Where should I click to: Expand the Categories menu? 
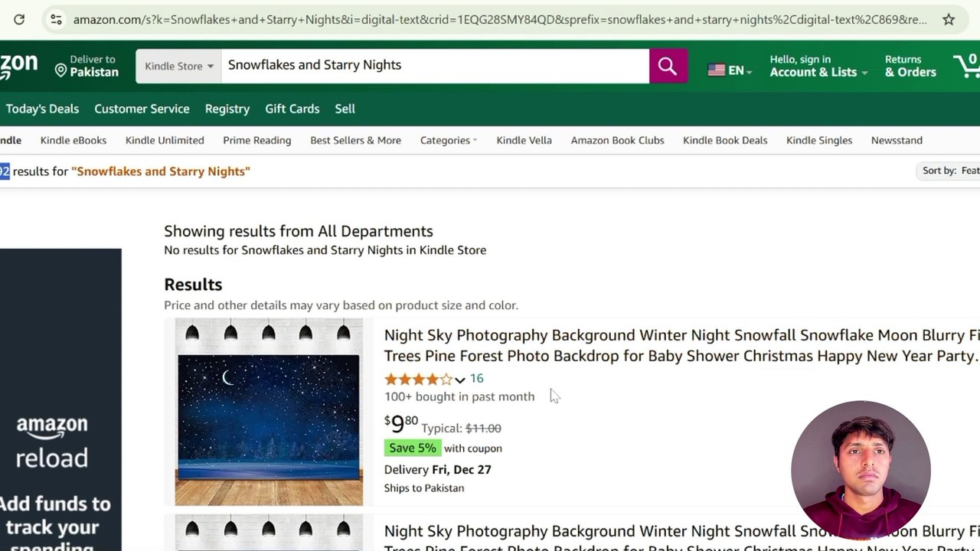coord(448,140)
